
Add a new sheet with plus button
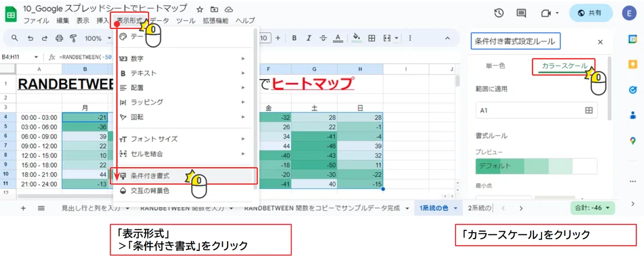23,208
